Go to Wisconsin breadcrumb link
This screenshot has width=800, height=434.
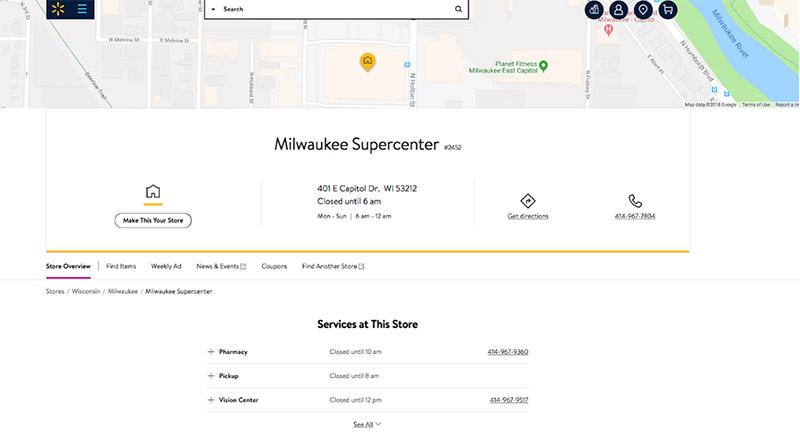point(86,292)
